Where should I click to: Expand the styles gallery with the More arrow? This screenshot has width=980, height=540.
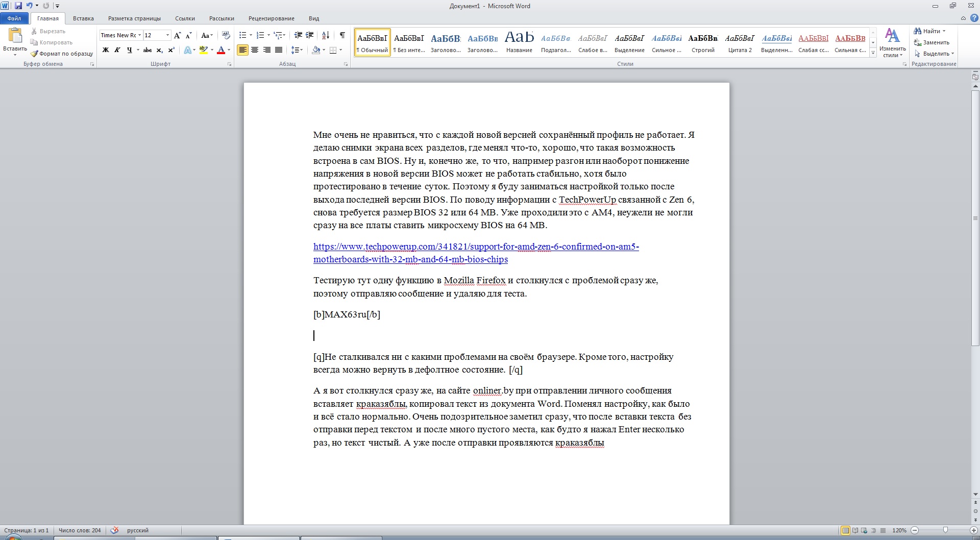[x=873, y=53]
